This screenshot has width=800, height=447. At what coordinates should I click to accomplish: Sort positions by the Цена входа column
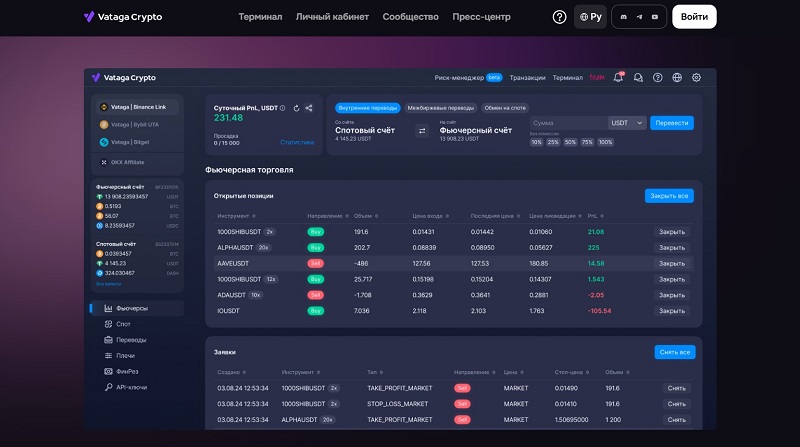tap(431, 216)
